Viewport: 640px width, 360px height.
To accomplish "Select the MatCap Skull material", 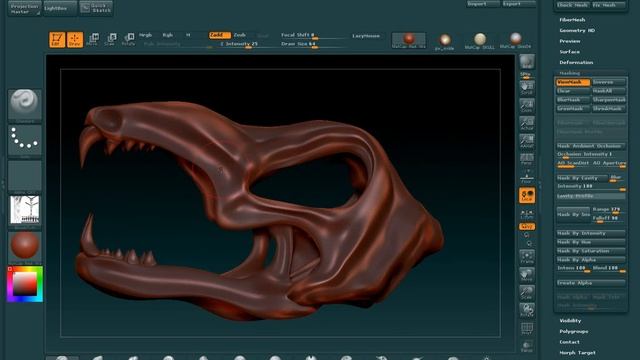I will [480, 41].
